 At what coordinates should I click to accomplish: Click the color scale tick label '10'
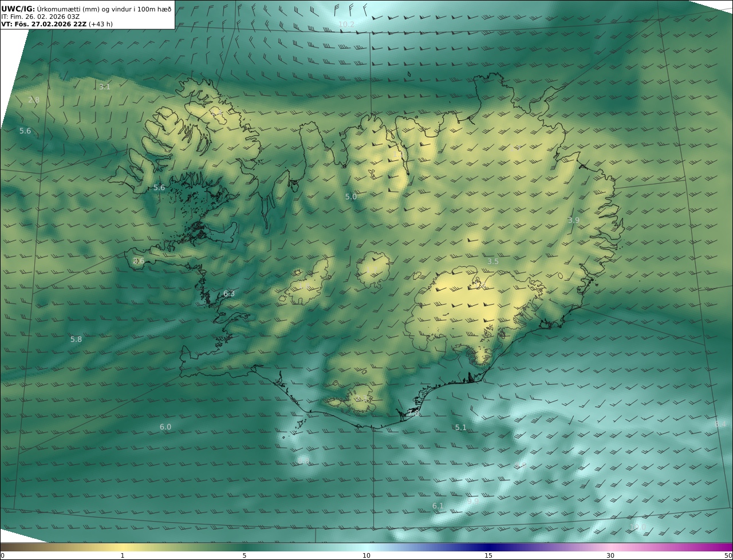pyautogui.click(x=366, y=555)
